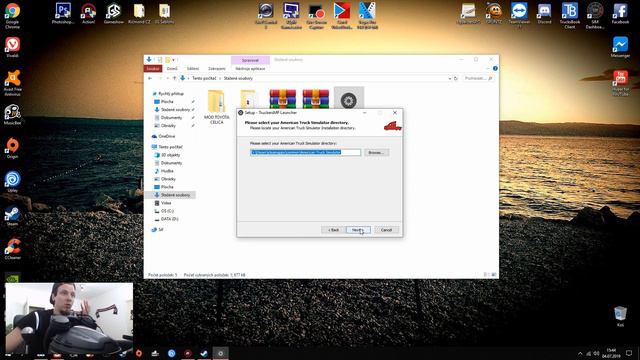Screen dimensions: 640x360
Task: Select the first WinRAR archive file in Explorer
Action: tap(282, 99)
